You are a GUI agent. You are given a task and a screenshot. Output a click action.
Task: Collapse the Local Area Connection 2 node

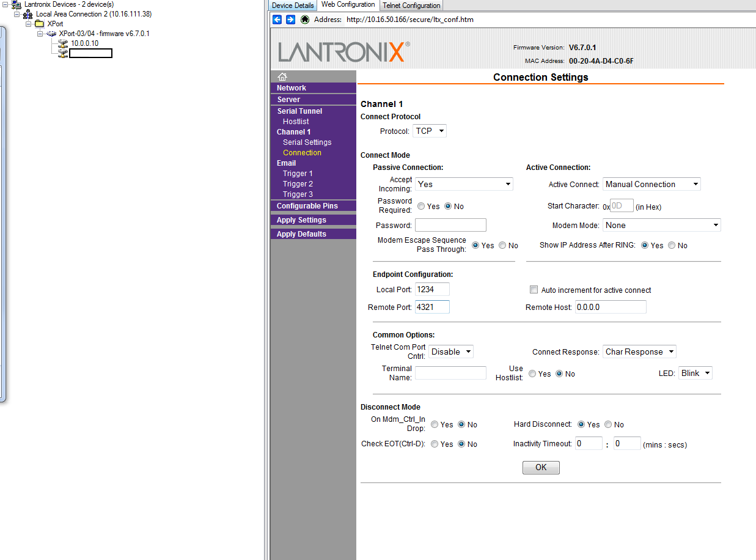[17, 14]
